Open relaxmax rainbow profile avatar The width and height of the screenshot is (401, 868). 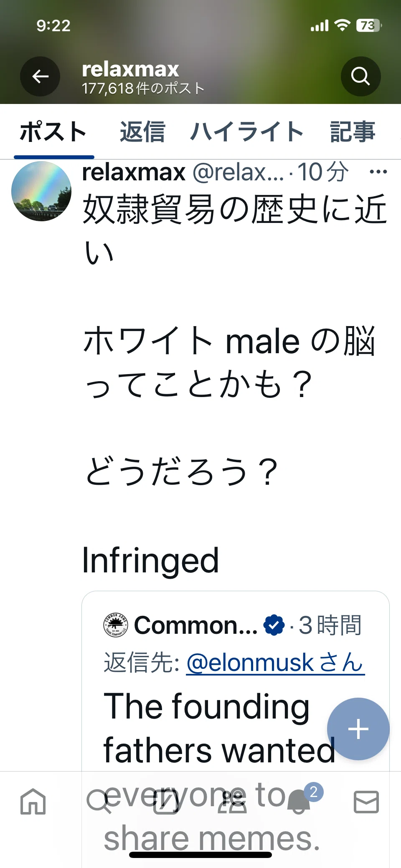41,191
